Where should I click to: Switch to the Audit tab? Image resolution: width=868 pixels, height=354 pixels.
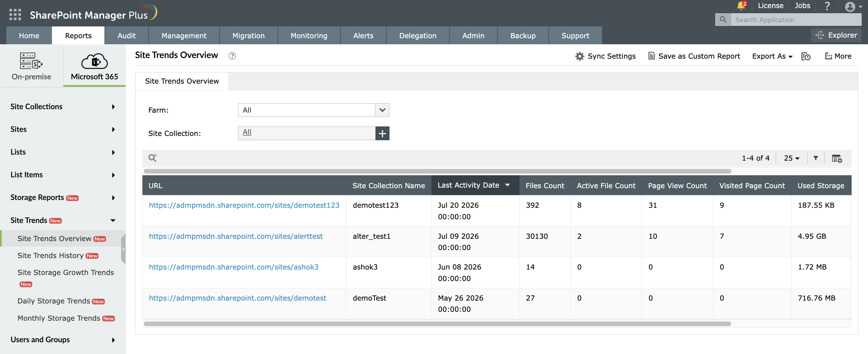click(126, 35)
